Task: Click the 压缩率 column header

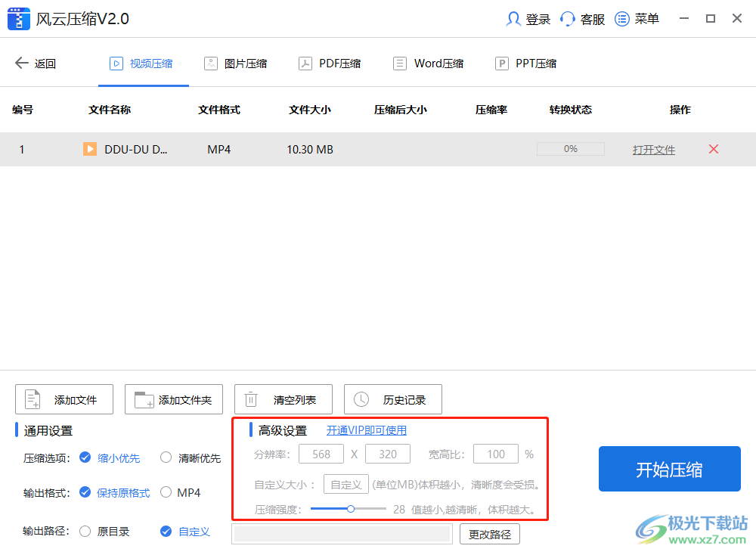Action: point(491,110)
